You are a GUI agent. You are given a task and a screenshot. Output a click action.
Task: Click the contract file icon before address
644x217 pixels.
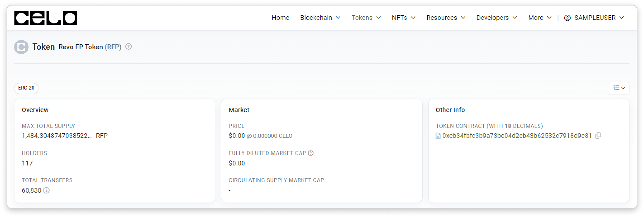[438, 136]
